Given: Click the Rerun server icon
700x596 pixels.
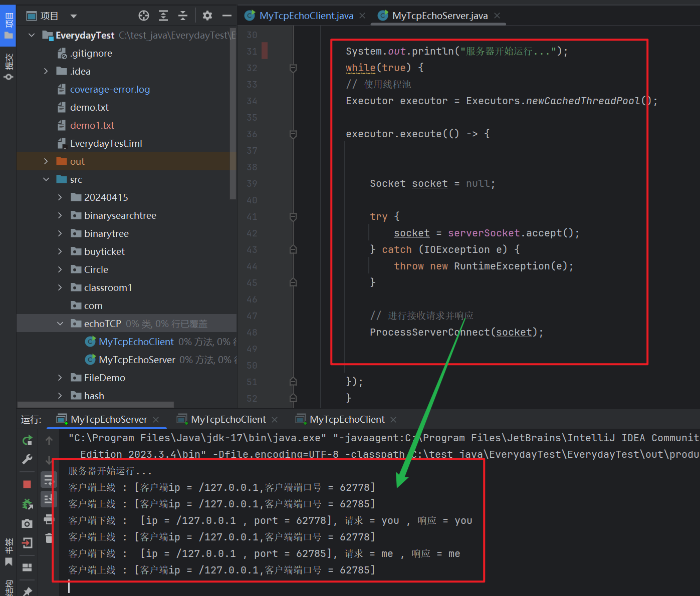Looking at the screenshot, I should (x=27, y=440).
